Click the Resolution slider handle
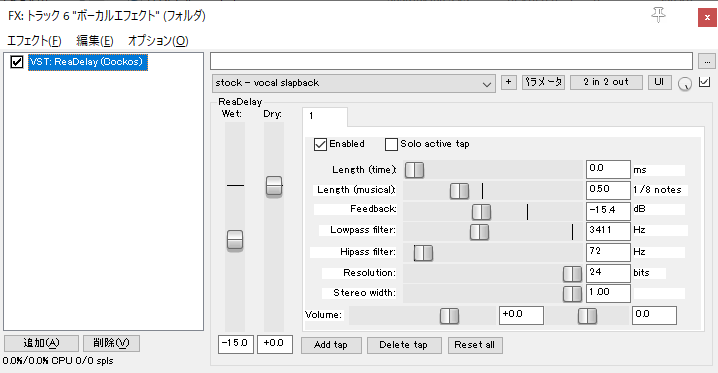The height and width of the screenshot is (373, 718). [572, 274]
